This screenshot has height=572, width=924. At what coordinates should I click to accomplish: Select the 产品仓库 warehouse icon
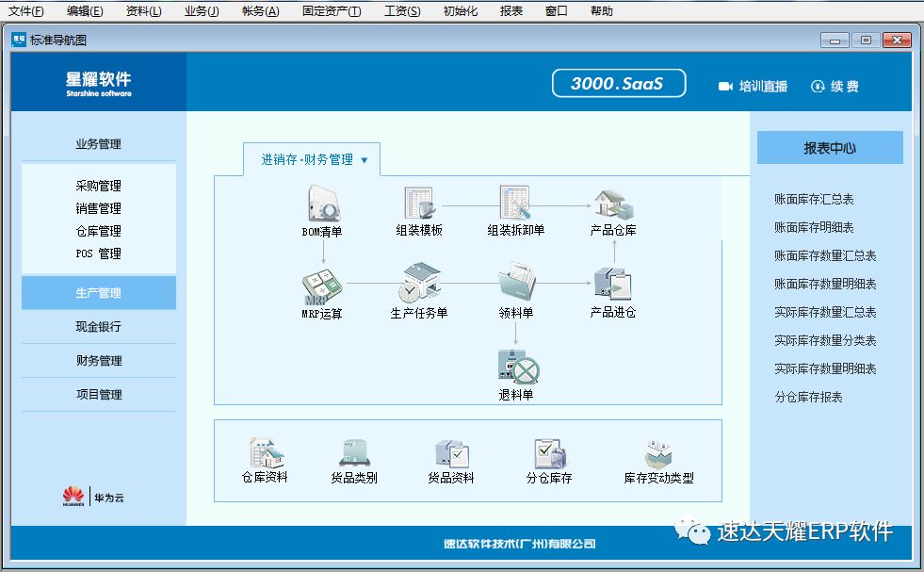tap(613, 204)
